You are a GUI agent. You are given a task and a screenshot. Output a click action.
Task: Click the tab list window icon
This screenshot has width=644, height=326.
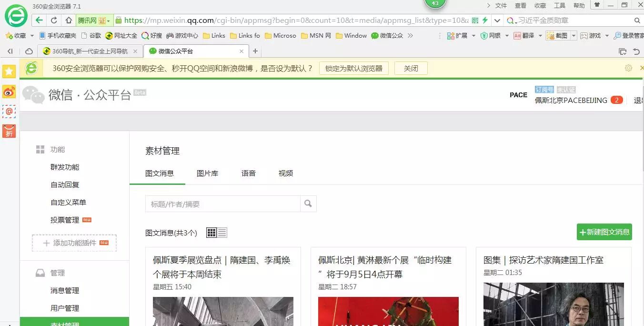point(623,51)
